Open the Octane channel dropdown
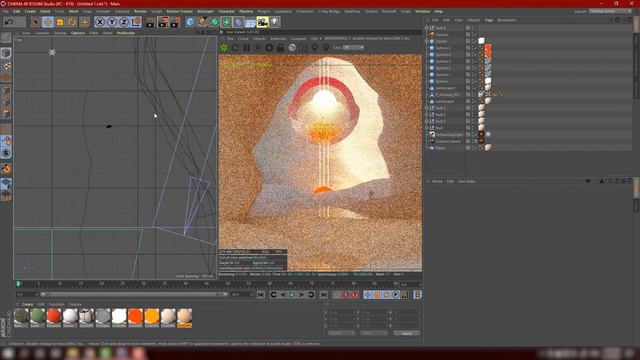This screenshot has width=640, height=360. [x=353, y=48]
